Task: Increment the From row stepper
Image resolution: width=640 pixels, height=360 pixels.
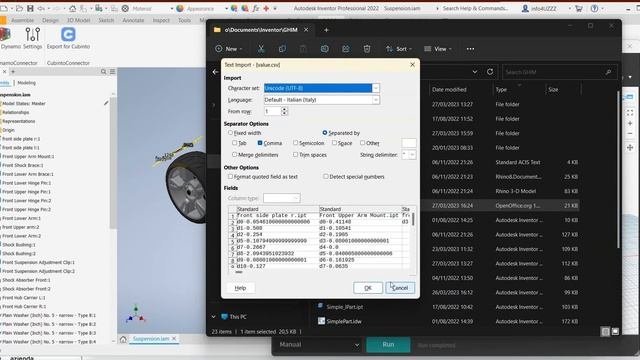Action: (284, 109)
